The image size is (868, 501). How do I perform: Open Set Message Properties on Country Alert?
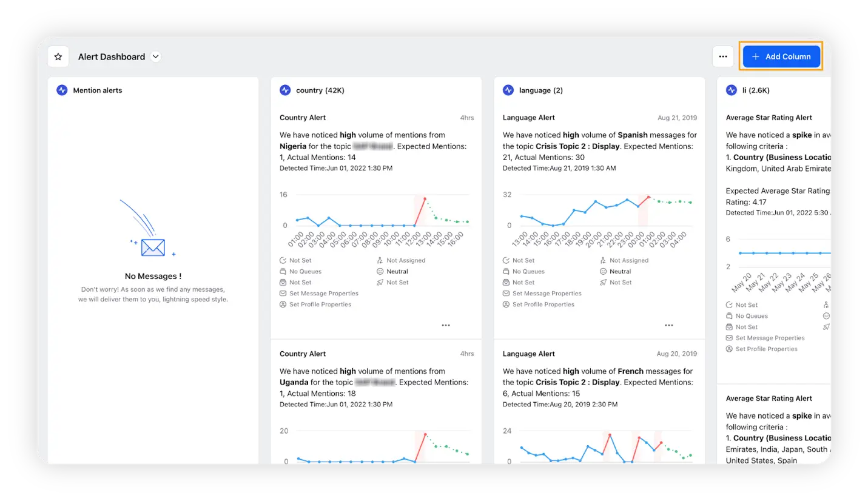click(319, 293)
